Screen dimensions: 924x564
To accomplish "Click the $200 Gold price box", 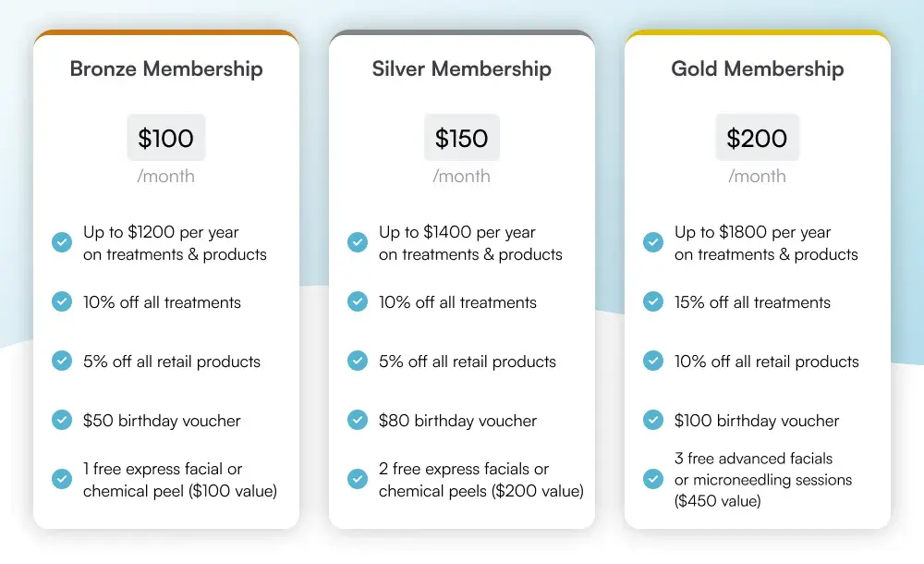I will [758, 138].
